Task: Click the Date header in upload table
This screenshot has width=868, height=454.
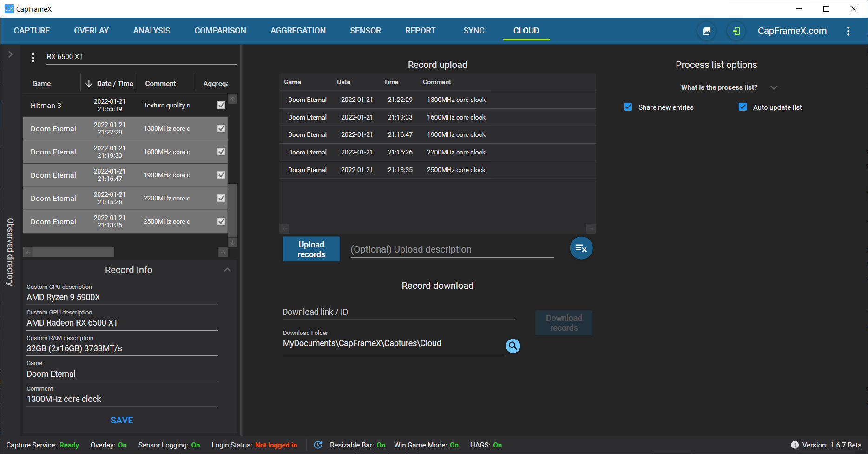Action: (x=343, y=82)
